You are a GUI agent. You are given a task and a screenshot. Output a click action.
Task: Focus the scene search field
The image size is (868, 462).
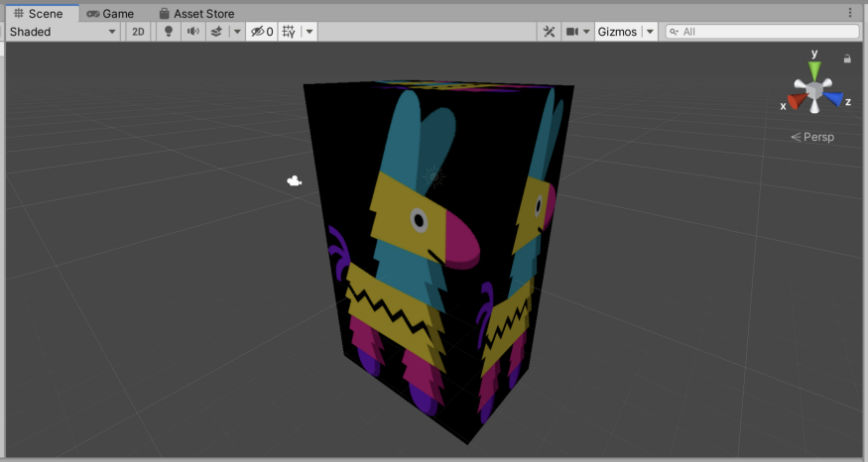762,32
